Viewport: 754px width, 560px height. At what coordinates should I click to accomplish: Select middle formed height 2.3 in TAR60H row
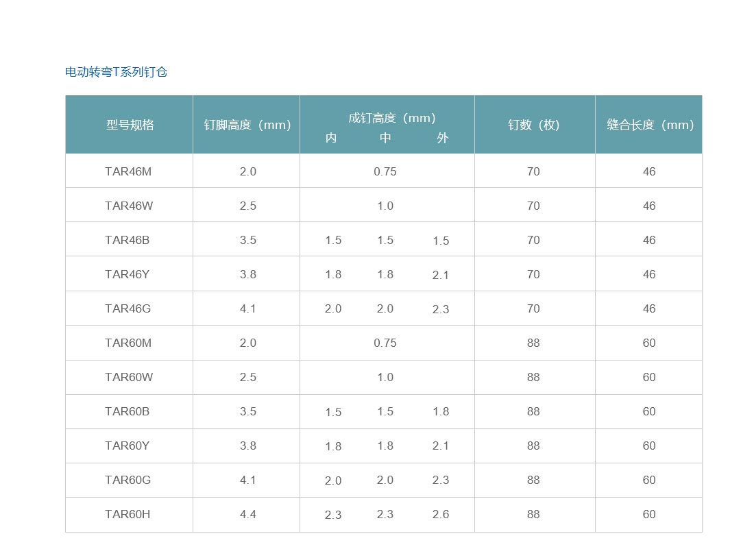tap(385, 514)
